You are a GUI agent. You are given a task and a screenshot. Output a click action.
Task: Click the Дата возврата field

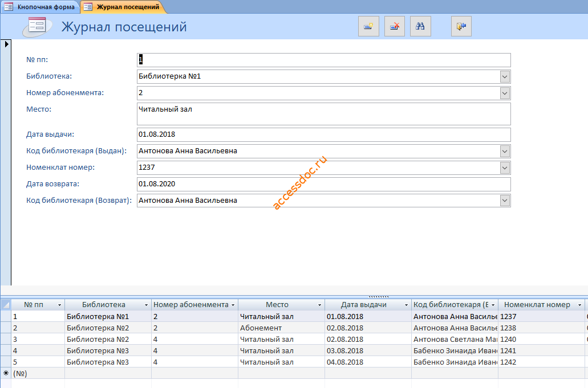point(323,184)
